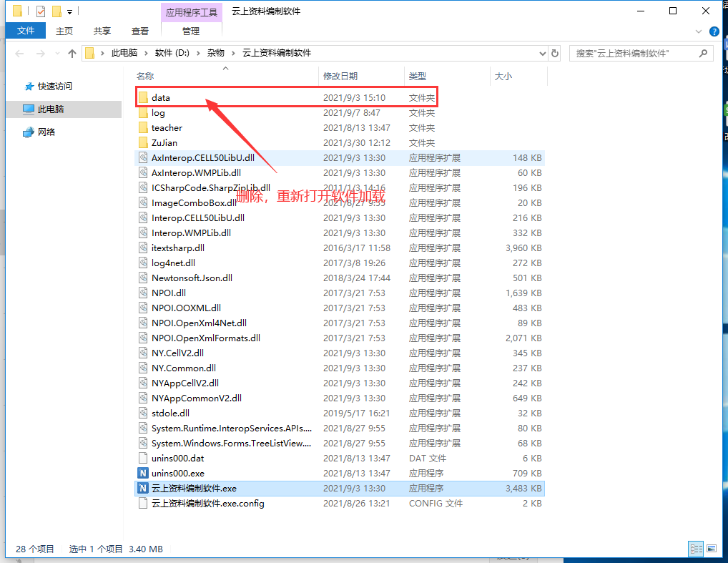This screenshot has width=728, height=563.
Task: Navigate to 杂物 in the breadcrumb path
Action: [215, 53]
